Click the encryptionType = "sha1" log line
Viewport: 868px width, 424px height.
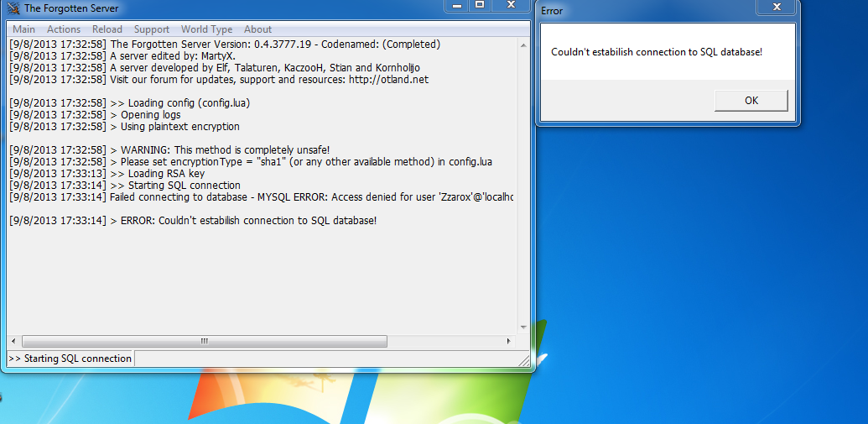coord(251,162)
